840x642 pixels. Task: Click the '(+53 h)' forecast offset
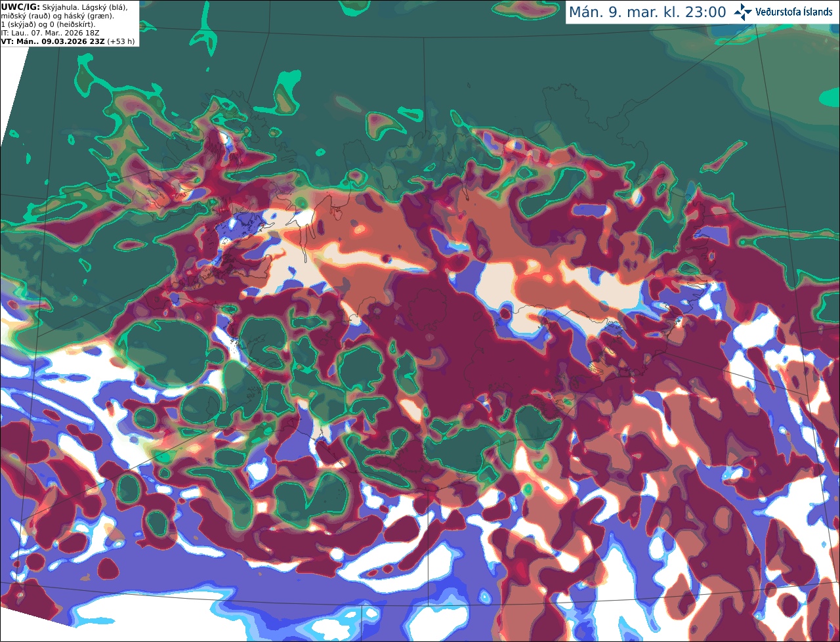121,41
